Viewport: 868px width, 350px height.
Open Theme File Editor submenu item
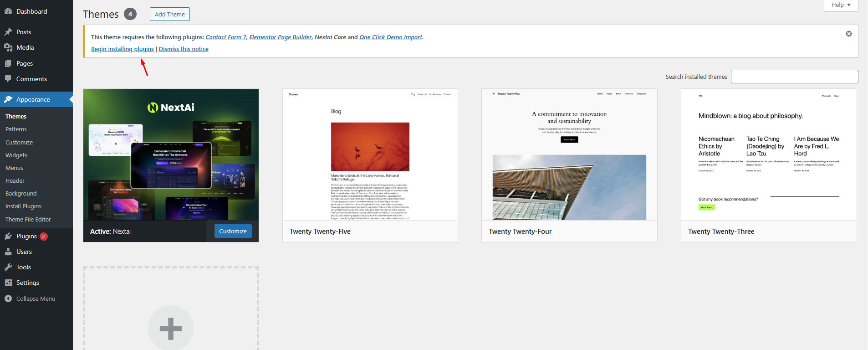[28, 219]
